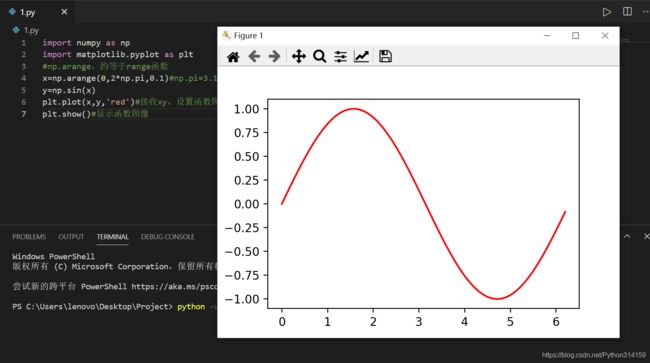
Task: Open editor More Actions ellipsis
Action: coord(645,12)
